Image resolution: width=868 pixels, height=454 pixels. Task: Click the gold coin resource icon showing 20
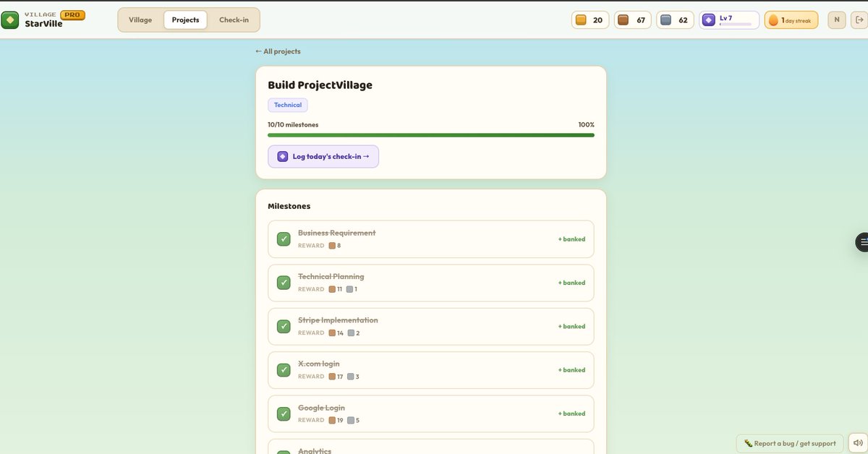pos(581,20)
